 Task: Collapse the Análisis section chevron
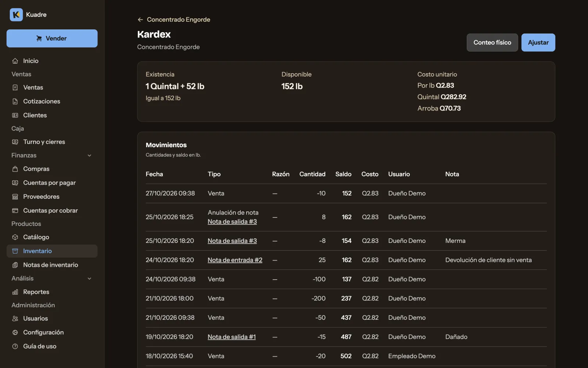(89, 279)
